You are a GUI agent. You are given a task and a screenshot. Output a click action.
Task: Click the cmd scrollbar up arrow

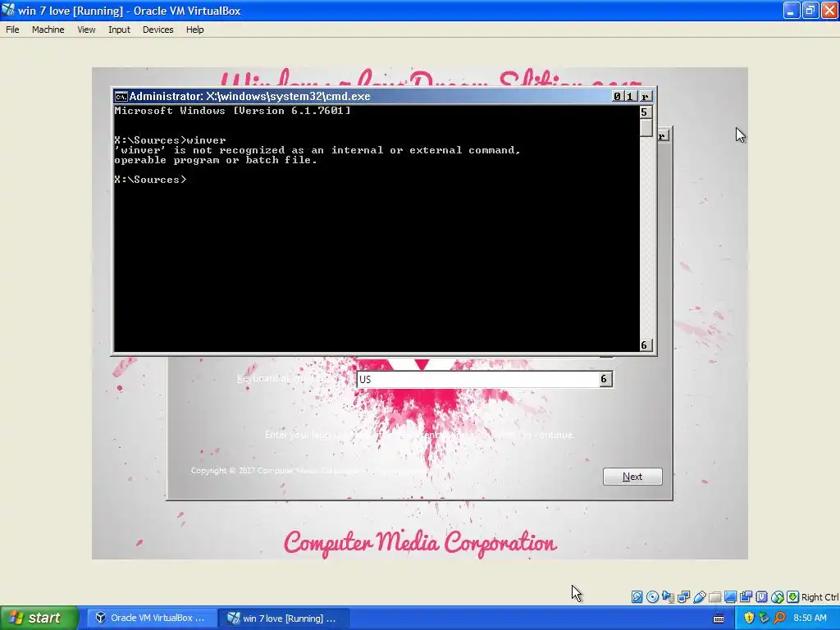pos(646,112)
